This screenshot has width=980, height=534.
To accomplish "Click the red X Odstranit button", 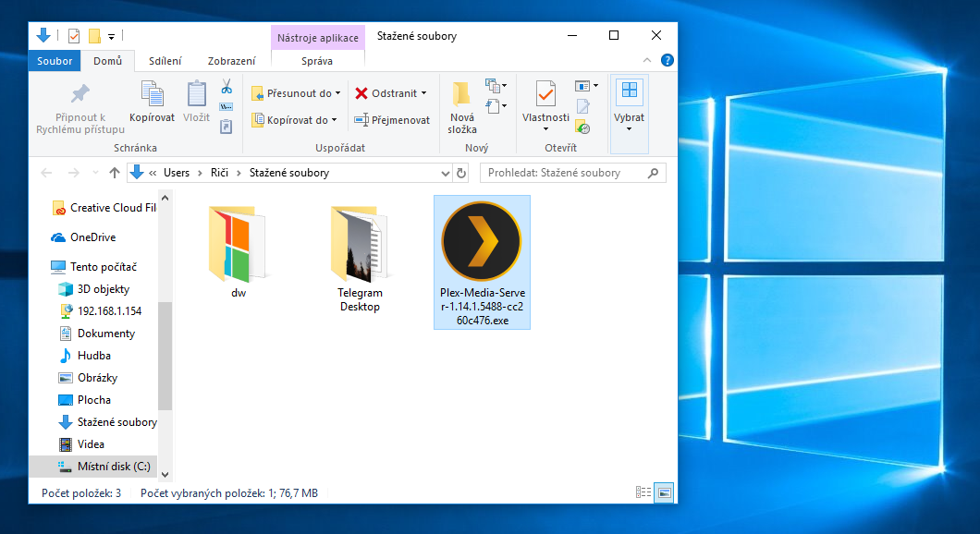I will 386,93.
